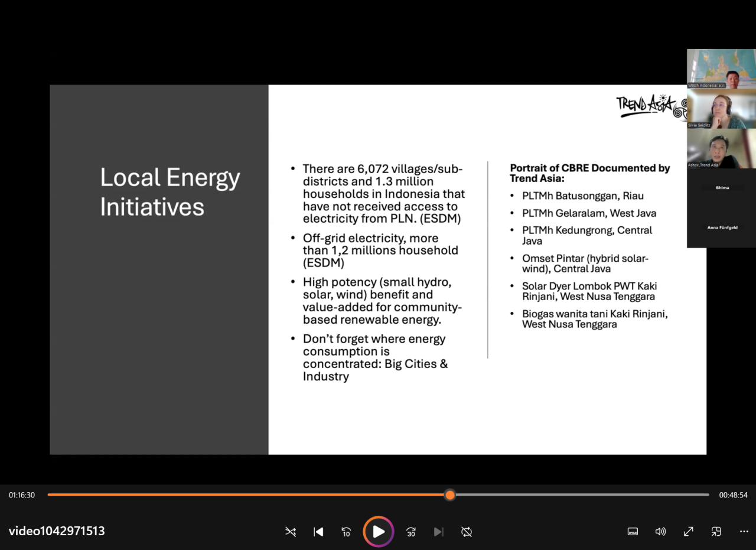Skip back 10 seconds

[347, 532]
